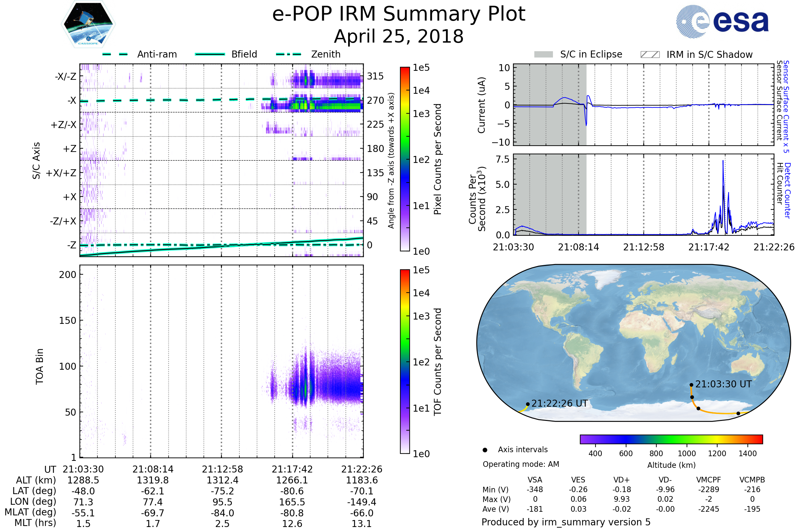This screenshot has width=798, height=532.
Task: Click the Pixel Counts per Second colorbar
Action: (x=405, y=159)
